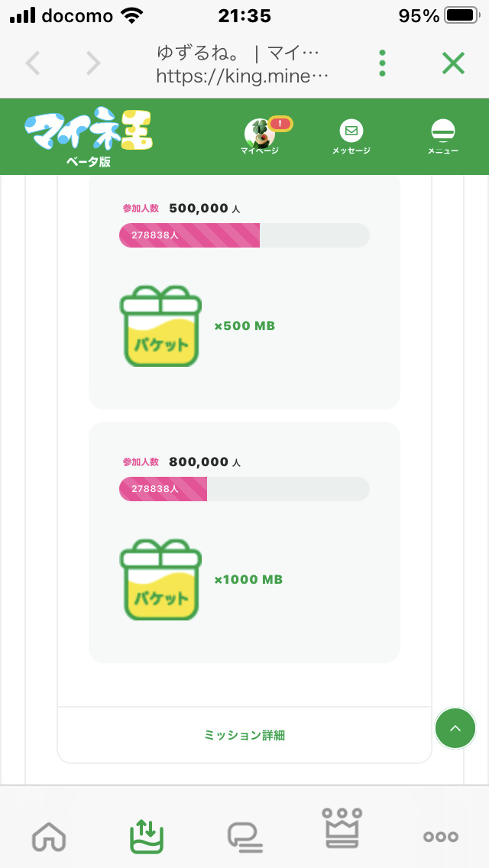Open the browser three-dot options menu
This screenshot has height=868, width=489.
pyautogui.click(x=383, y=63)
